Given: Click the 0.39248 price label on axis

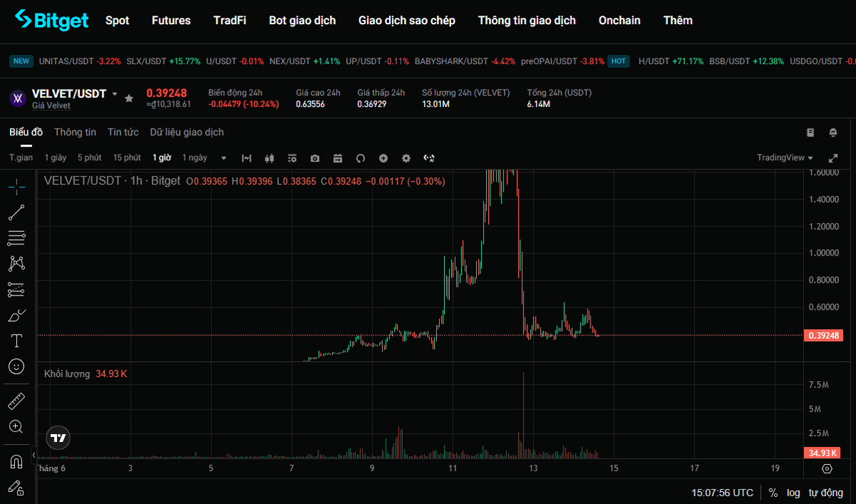Looking at the screenshot, I should point(823,336).
